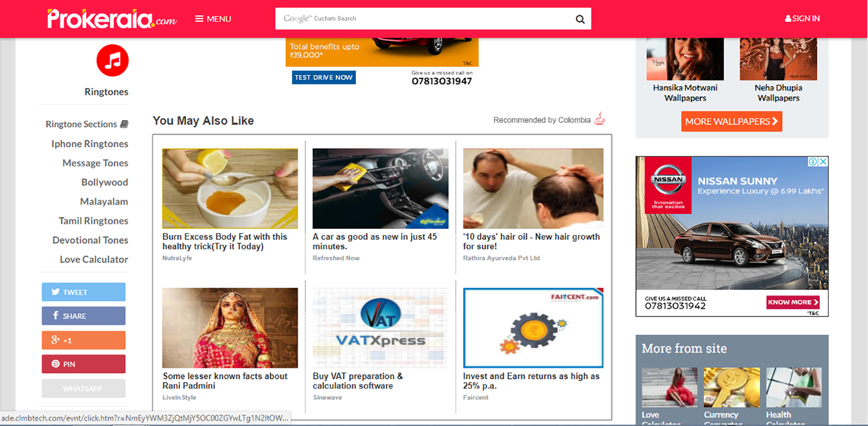
Task: Close the Nissan Sunny ad
Action: 823,162
